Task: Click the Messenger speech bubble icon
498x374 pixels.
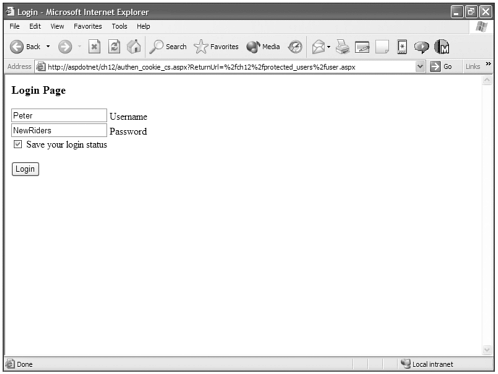Action: coord(421,47)
